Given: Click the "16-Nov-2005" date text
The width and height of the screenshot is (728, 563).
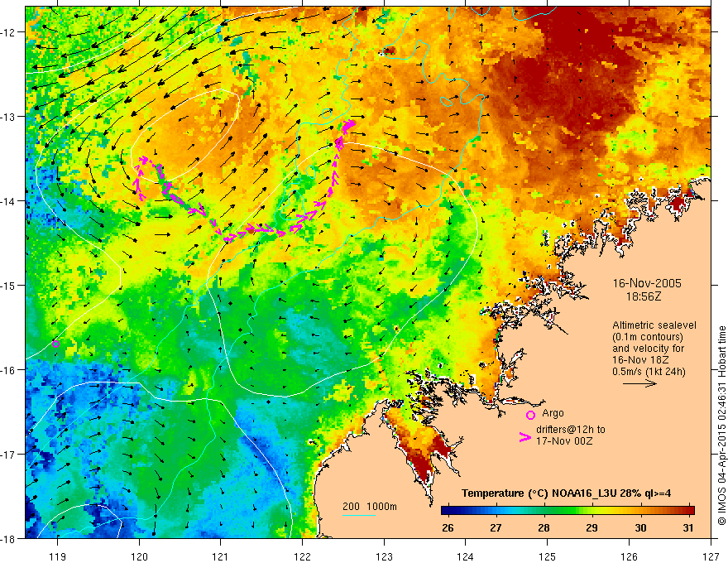Looking at the screenshot, I should 647,283.
